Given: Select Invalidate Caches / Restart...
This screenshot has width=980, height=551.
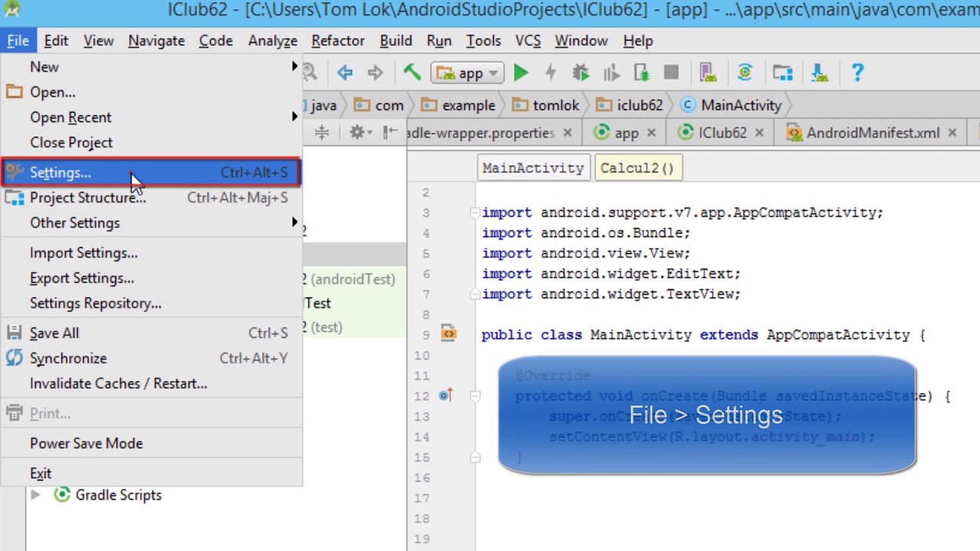Looking at the screenshot, I should [x=151, y=383].
